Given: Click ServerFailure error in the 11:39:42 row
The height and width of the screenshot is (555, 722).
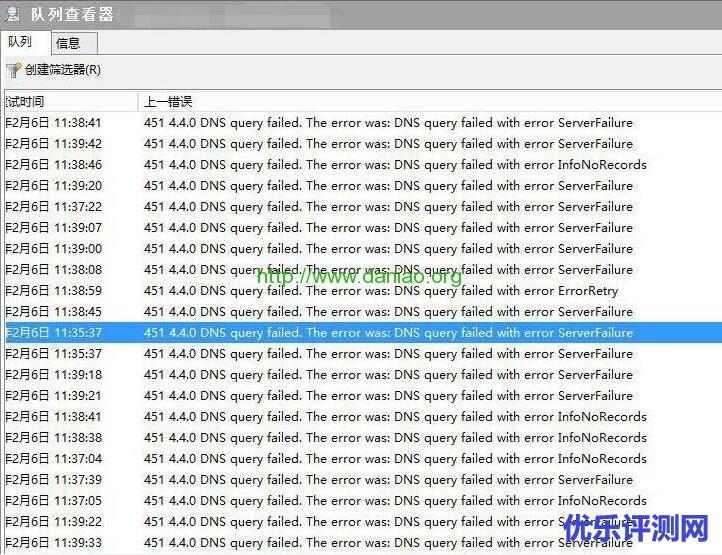Looking at the screenshot, I should click(388, 144).
